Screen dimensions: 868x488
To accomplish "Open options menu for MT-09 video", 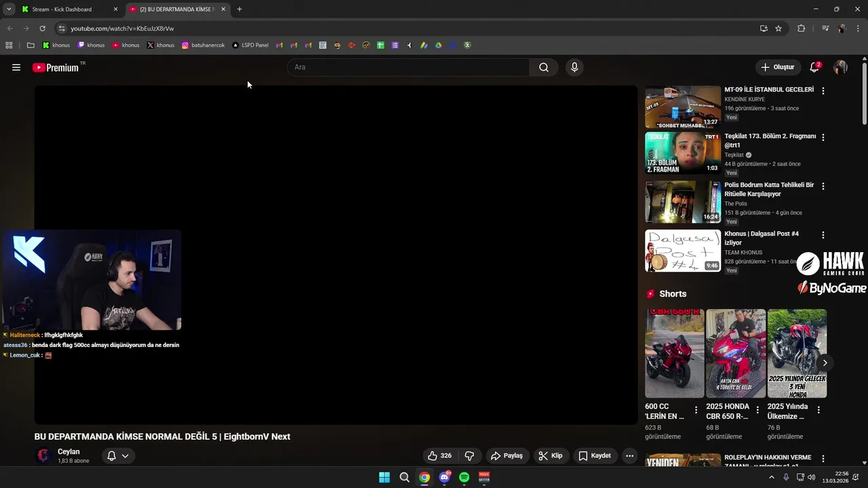I will tap(823, 91).
